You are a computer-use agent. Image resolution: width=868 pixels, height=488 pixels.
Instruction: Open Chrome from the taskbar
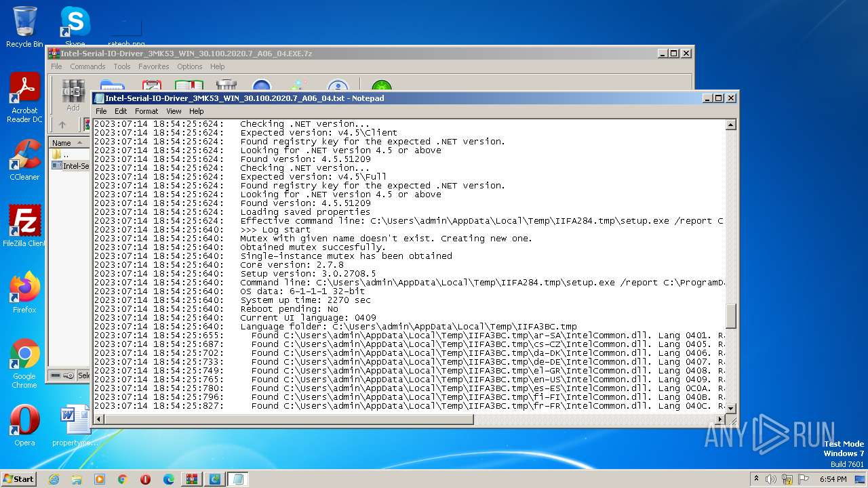(123, 479)
